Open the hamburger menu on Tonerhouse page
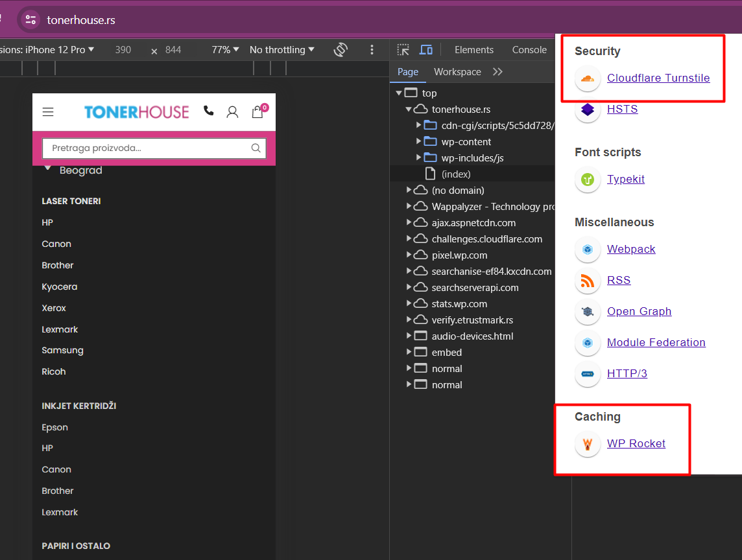This screenshot has height=560, width=742. click(48, 112)
